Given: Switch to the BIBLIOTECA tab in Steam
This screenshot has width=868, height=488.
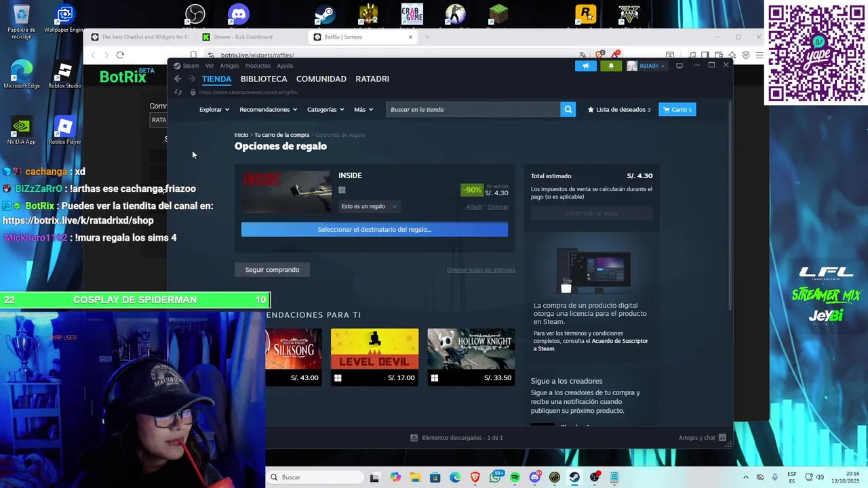Looking at the screenshot, I should [264, 79].
